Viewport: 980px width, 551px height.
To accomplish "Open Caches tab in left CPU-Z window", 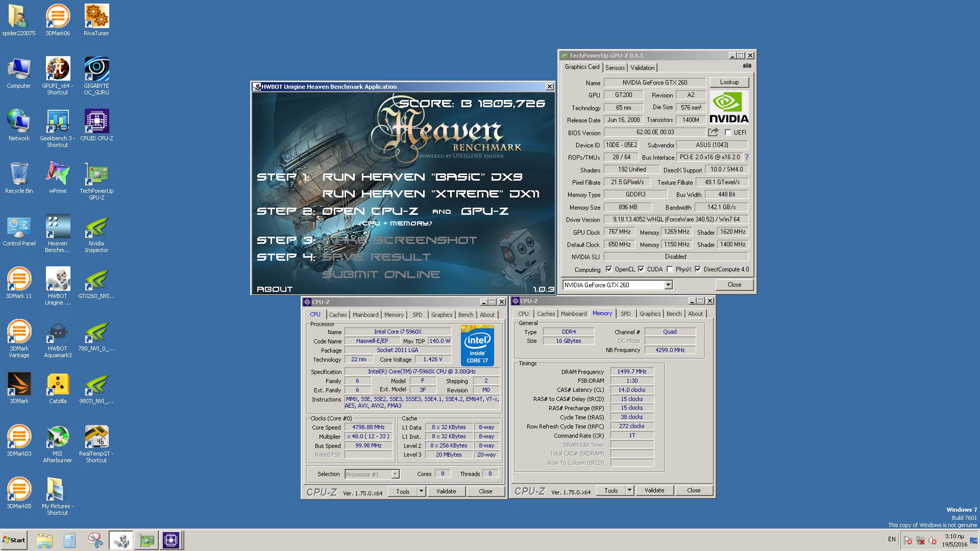I will tap(337, 315).
